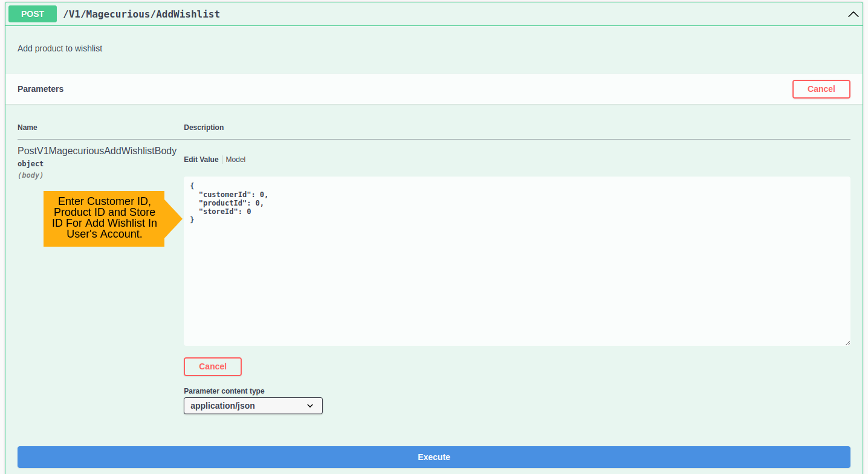Click the Cancel button in the Parameters header

pyautogui.click(x=821, y=89)
